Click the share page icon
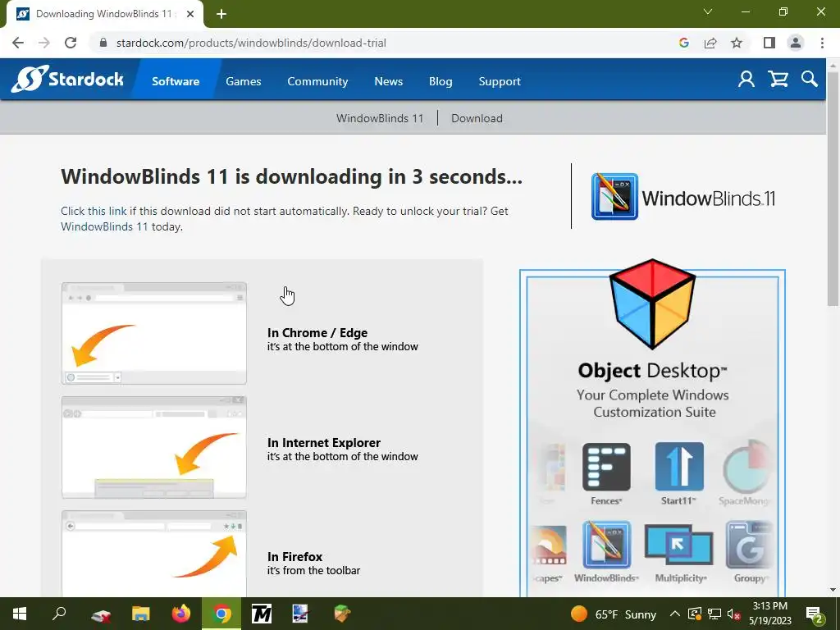Image resolution: width=840 pixels, height=630 pixels. (x=710, y=43)
